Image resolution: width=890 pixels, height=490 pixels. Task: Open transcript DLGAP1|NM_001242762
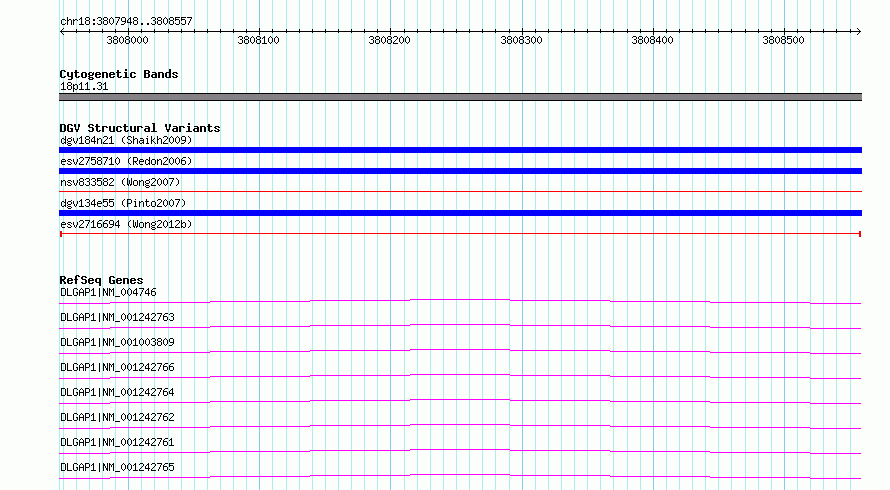[x=117, y=417]
